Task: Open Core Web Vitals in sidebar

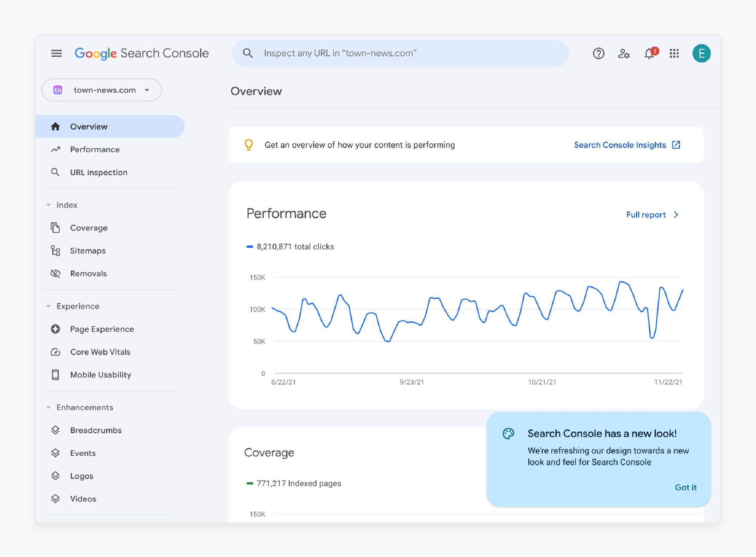Action: (110, 352)
